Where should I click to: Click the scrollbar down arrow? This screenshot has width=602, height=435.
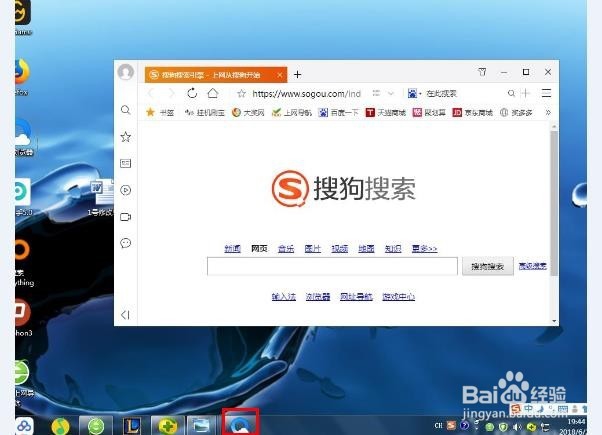coord(554,321)
